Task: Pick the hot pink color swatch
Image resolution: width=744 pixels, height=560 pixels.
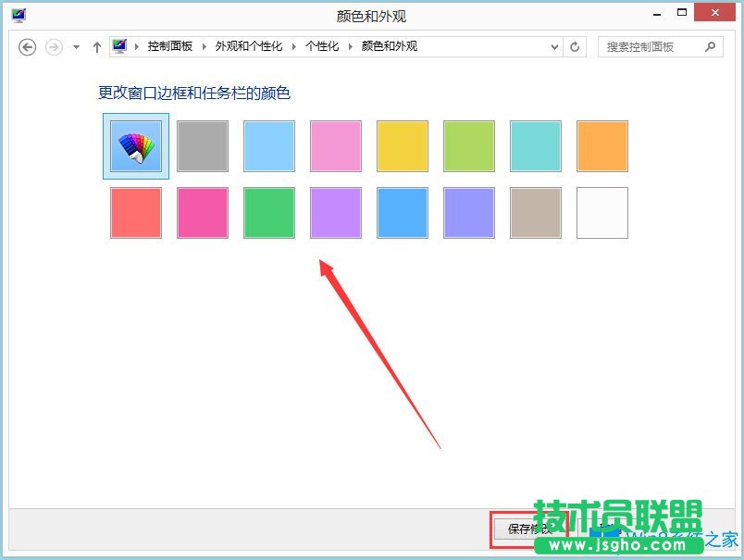Action: pos(203,212)
